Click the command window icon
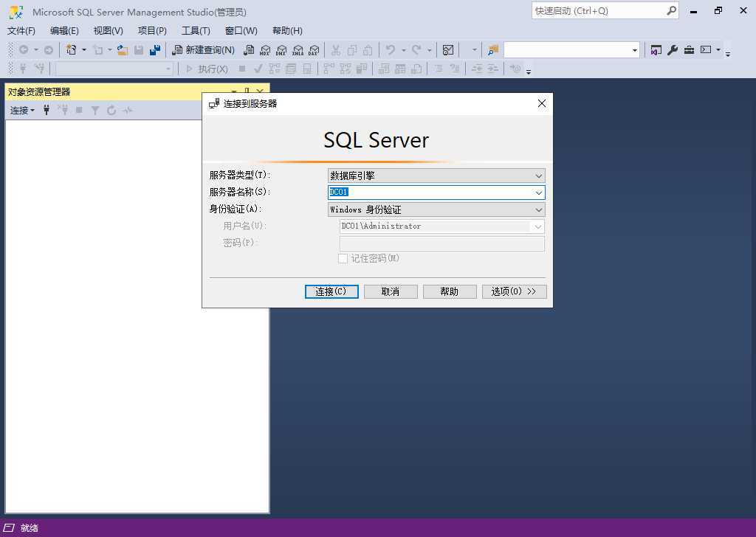Viewport: 756px width, 537px height. point(706,49)
